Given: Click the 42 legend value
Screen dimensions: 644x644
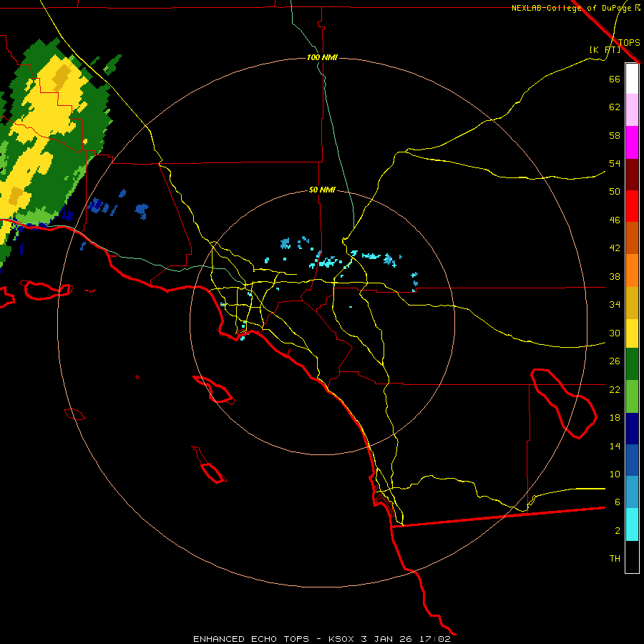Looking at the screenshot, I should [615, 248].
